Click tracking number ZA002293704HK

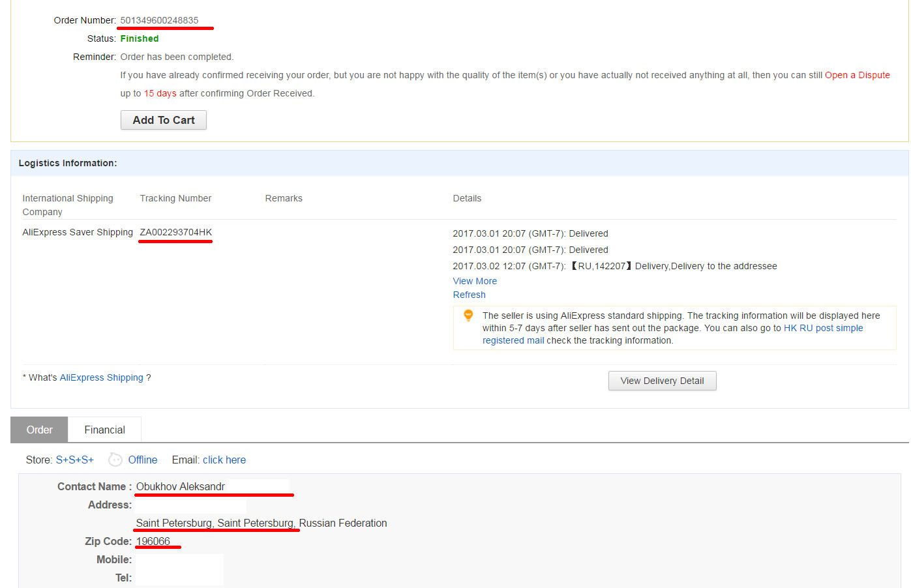176,232
